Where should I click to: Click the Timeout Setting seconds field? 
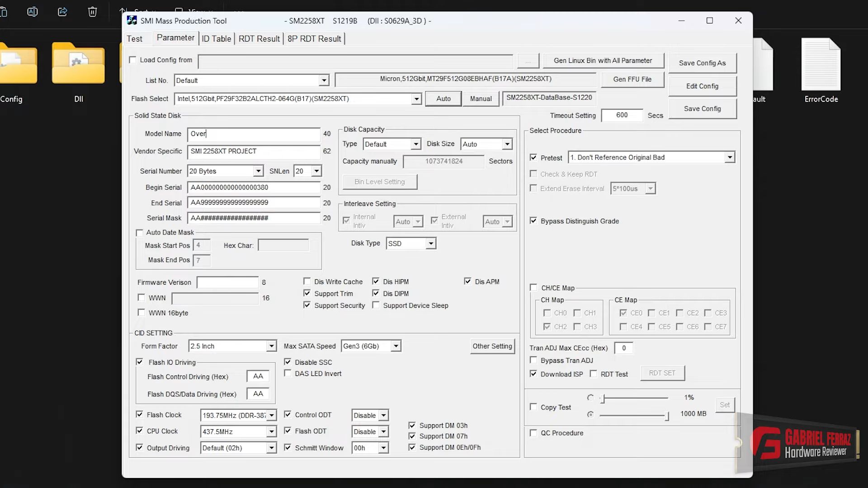pos(622,115)
